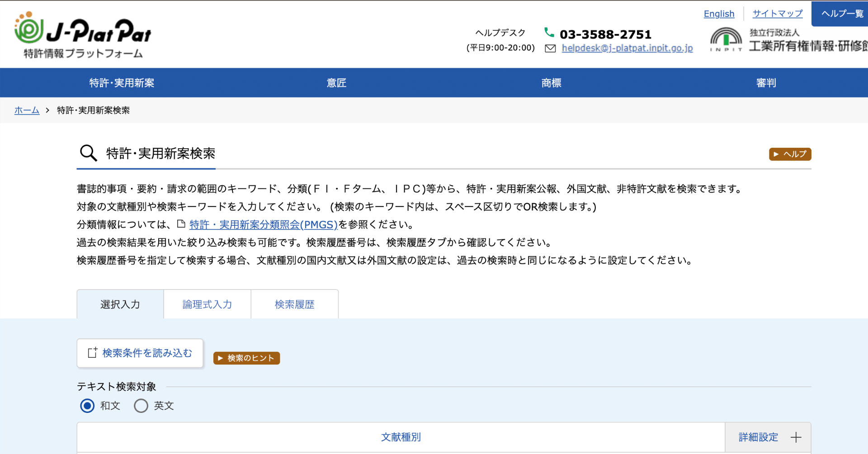Open the 意匠 navigation menu
Screen dimensions: 868x454
coord(336,83)
